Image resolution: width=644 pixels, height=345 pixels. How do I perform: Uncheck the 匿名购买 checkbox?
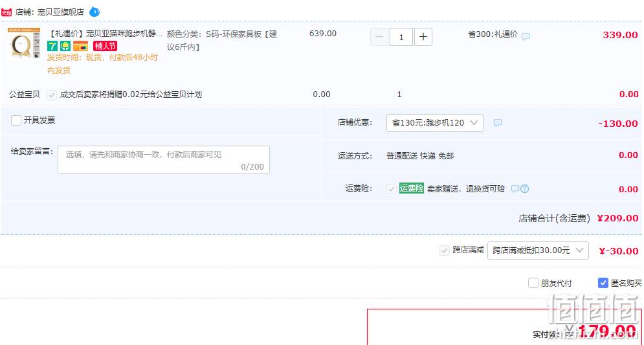coord(603,283)
